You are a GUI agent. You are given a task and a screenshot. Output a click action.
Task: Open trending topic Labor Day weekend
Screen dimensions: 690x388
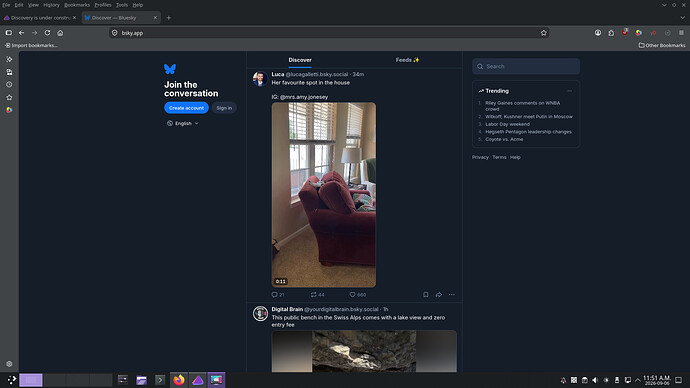tap(507, 124)
